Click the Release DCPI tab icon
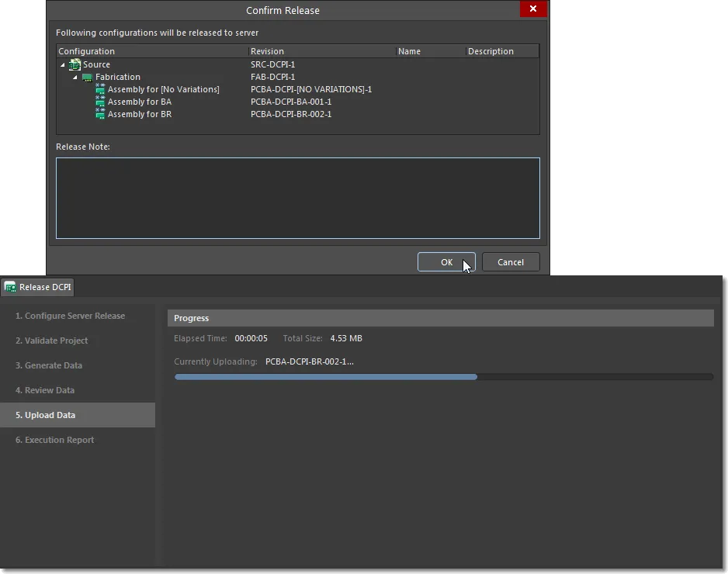Image resolution: width=728 pixels, height=574 pixels. pos(10,287)
